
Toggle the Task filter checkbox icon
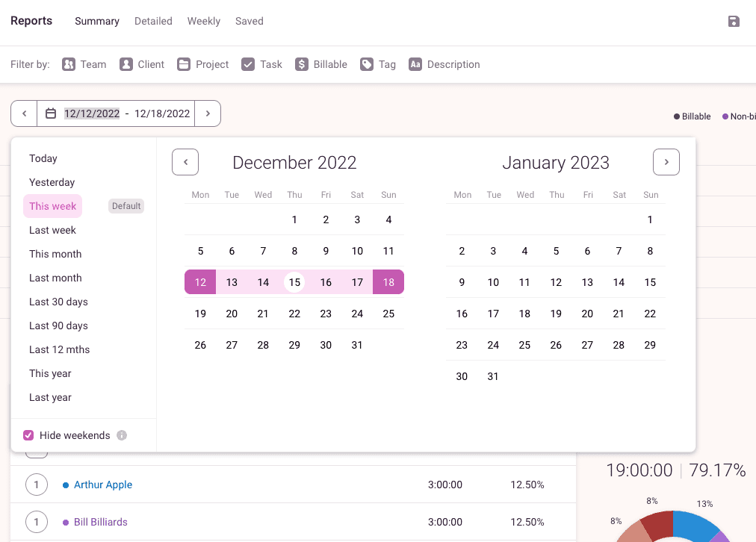pyautogui.click(x=248, y=65)
